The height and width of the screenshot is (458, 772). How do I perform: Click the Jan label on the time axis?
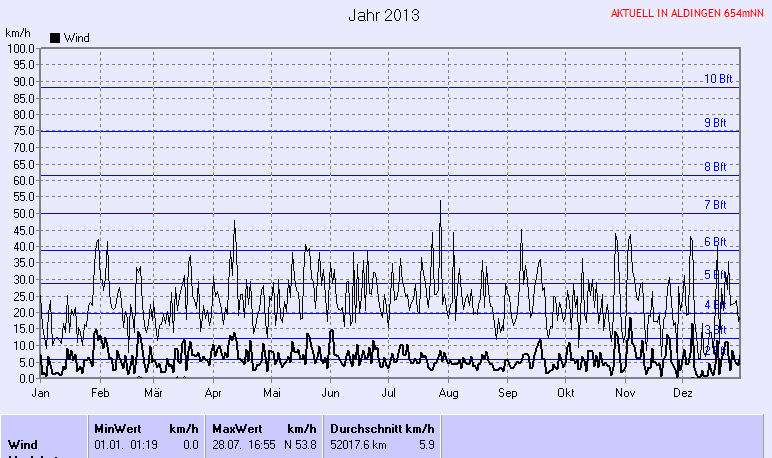[41, 393]
